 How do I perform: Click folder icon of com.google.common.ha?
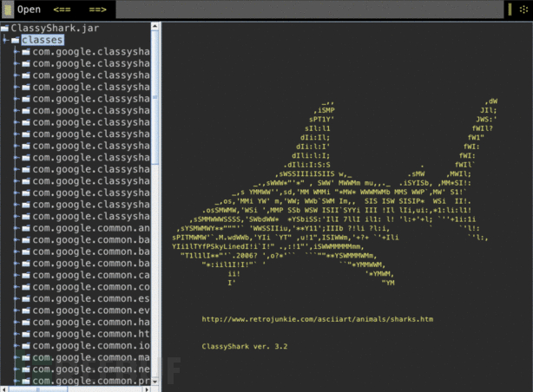coord(26,323)
